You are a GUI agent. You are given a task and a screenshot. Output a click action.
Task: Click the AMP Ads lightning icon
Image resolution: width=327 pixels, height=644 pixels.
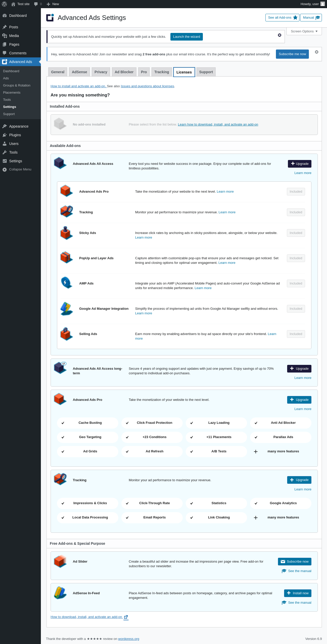66,283
